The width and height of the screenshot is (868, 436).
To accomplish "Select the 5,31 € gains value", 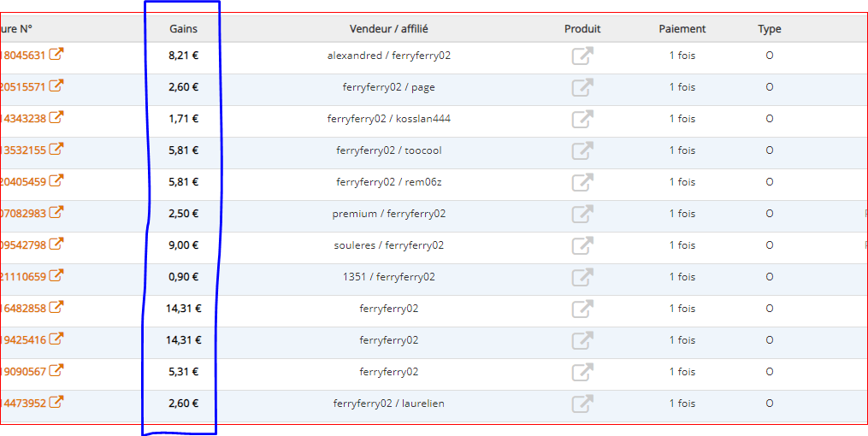I will 183,371.
